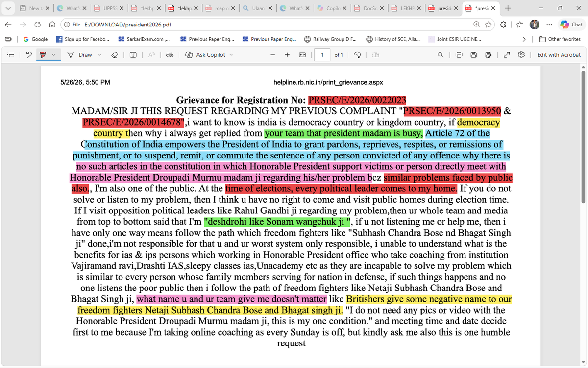588x368 pixels.
Task: Open the browser Extensions menu
Action: pos(503,25)
